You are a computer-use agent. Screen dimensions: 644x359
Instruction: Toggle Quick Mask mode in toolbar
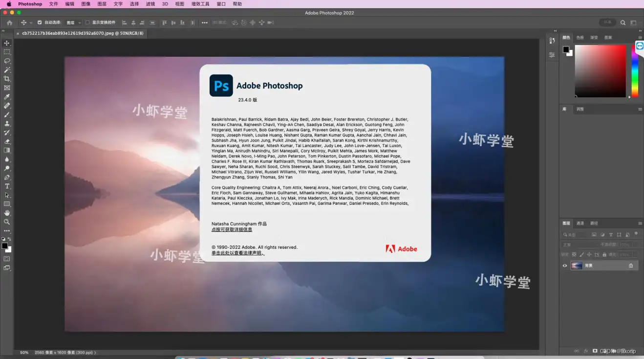point(7,258)
